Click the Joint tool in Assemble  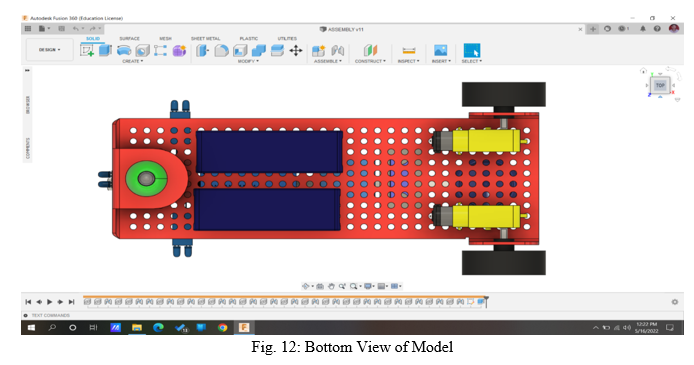tap(338, 50)
